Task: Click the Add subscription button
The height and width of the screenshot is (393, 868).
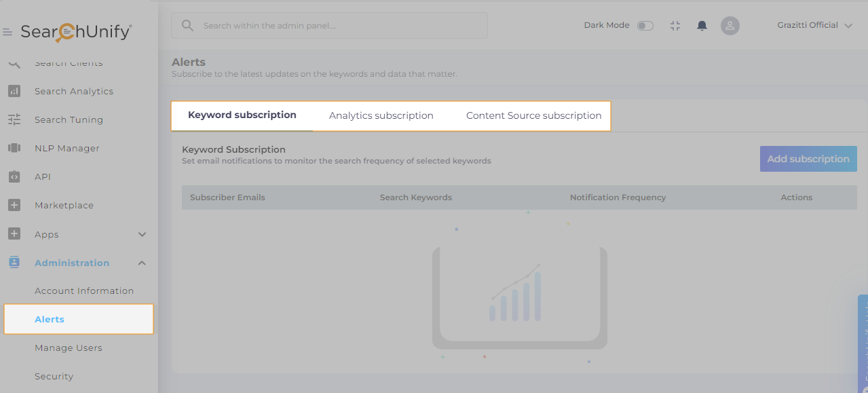Action: pos(808,159)
